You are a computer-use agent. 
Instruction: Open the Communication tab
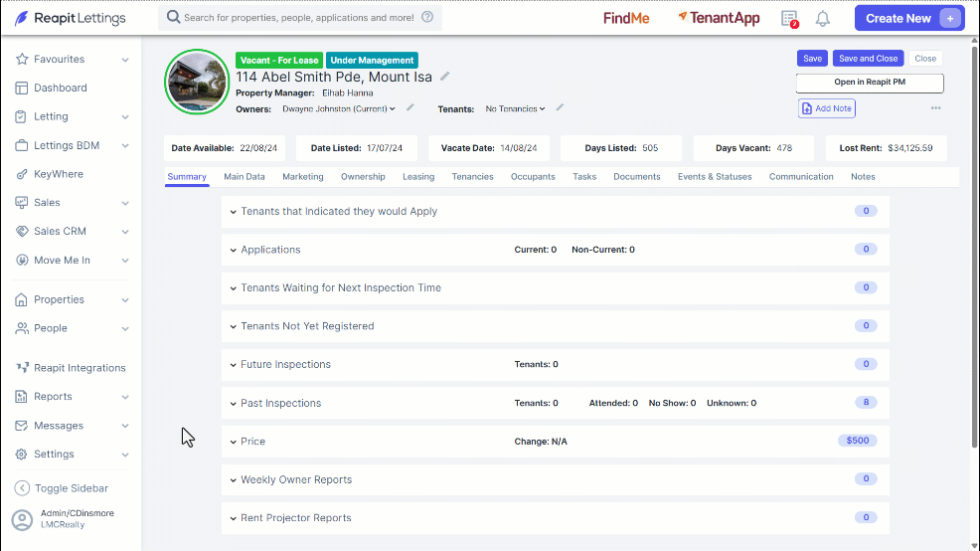click(x=801, y=177)
